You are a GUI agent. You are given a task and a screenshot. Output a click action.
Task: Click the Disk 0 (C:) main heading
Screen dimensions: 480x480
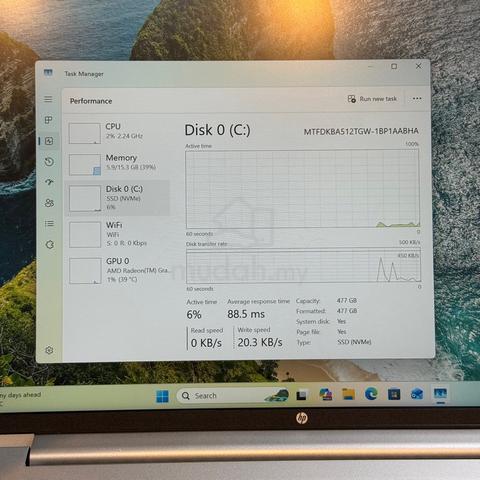pos(217,130)
